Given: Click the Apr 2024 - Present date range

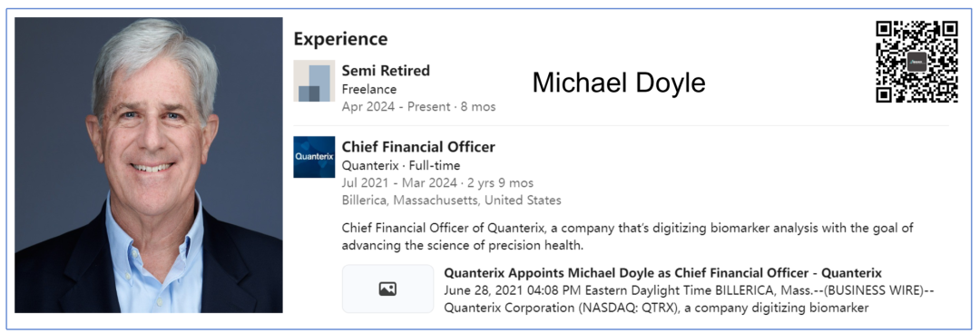Looking at the screenshot, I should click(418, 107).
